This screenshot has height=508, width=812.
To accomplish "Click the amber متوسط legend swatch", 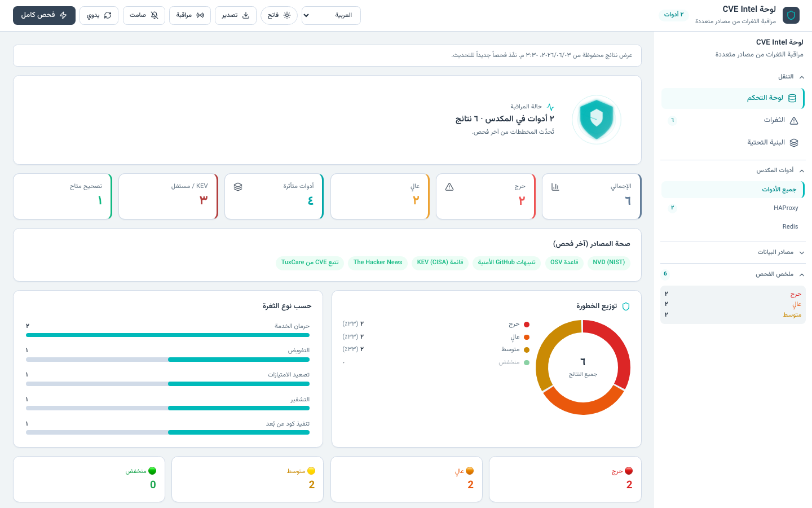I will tap(527, 350).
